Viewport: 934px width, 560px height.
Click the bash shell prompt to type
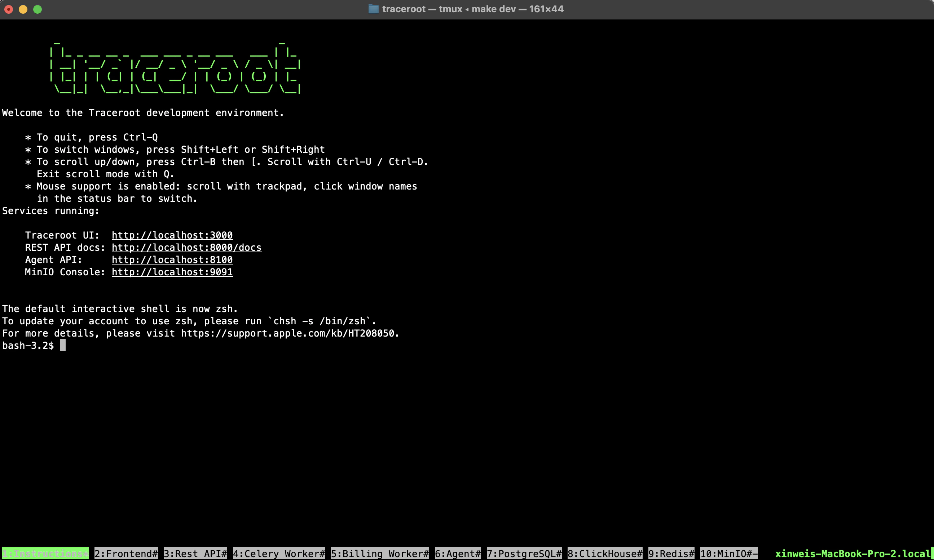62,345
